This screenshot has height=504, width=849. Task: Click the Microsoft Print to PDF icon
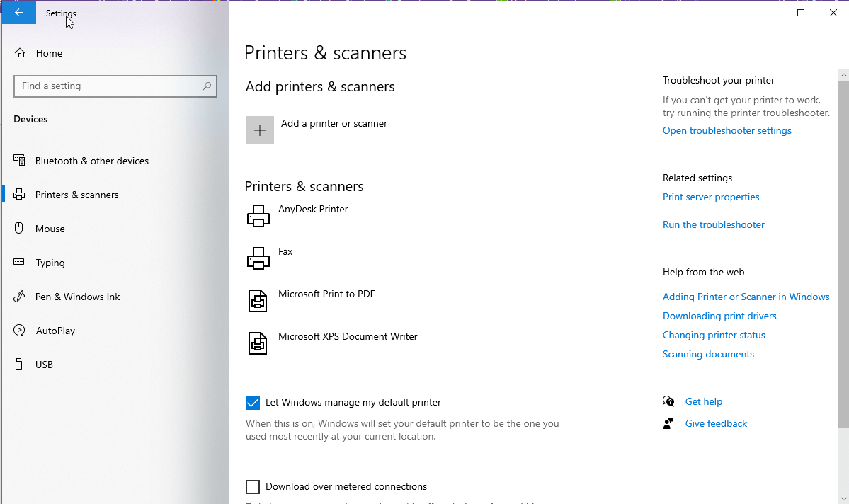pyautogui.click(x=258, y=301)
